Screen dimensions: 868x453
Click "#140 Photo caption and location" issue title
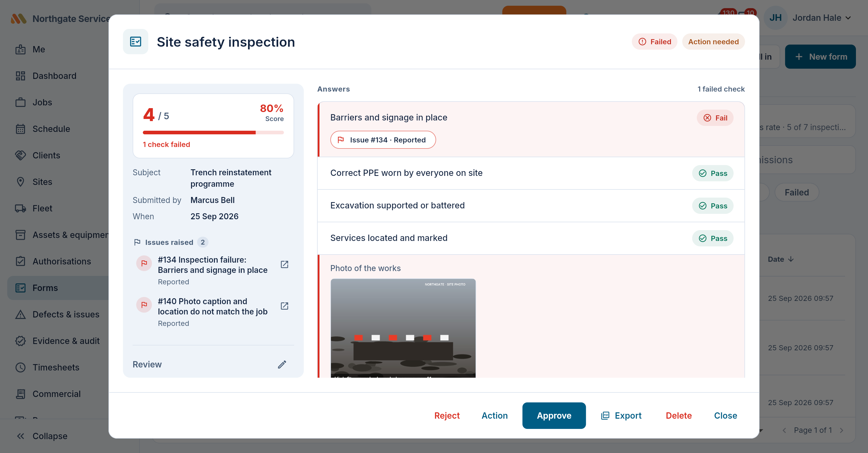point(212,306)
